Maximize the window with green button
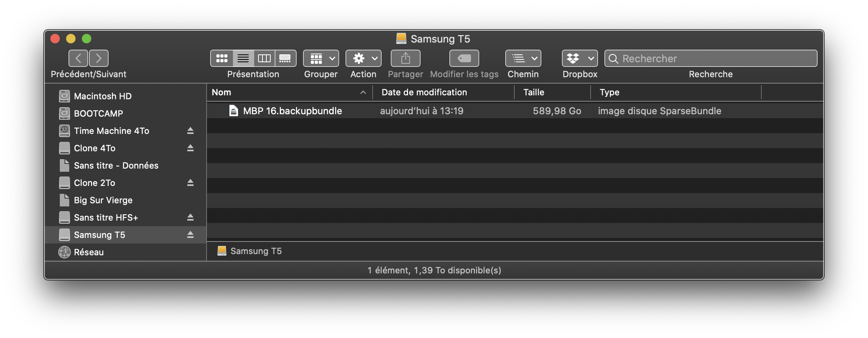868x338 pixels. (x=87, y=39)
